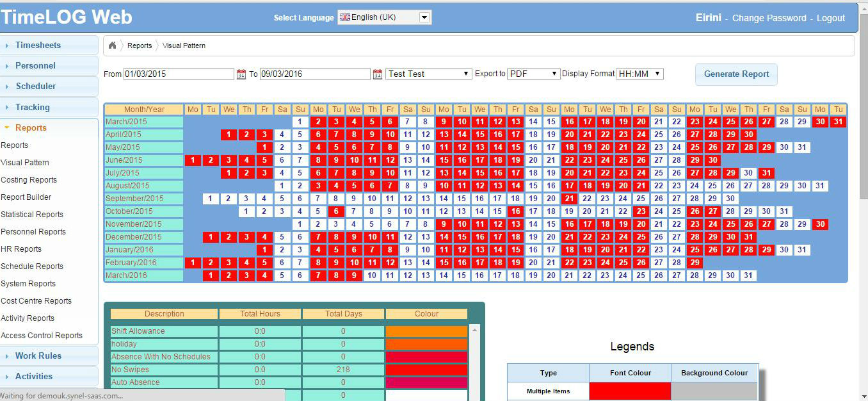Expand the Timesheets sidebar section
868x401 pixels.
38,45
